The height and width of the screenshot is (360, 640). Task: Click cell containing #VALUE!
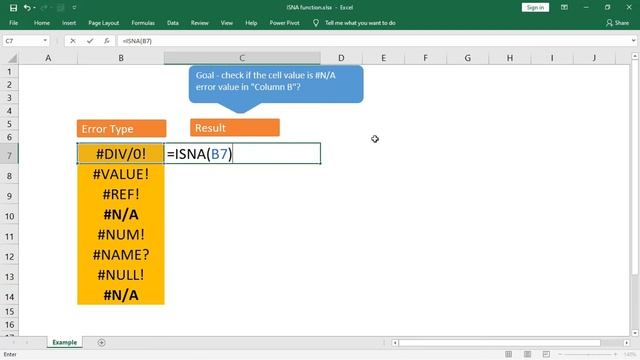click(x=121, y=174)
